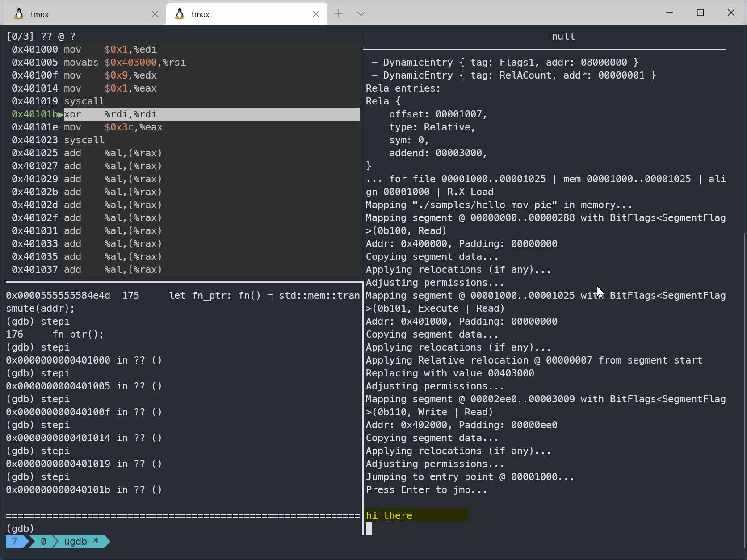Switch to the first tmux tab
Viewport: 747px width, 560px height.
(x=80, y=14)
